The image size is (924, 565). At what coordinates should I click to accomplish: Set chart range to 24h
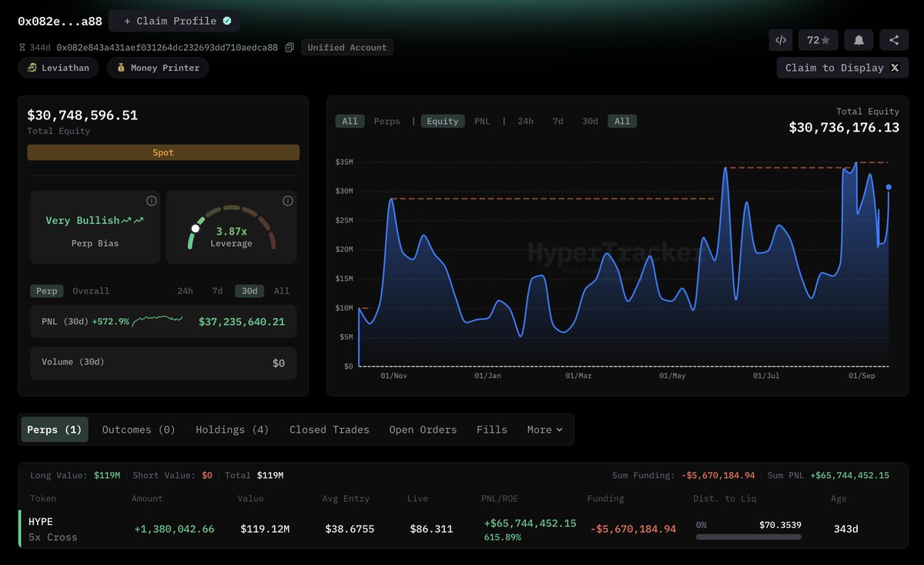pyautogui.click(x=525, y=121)
